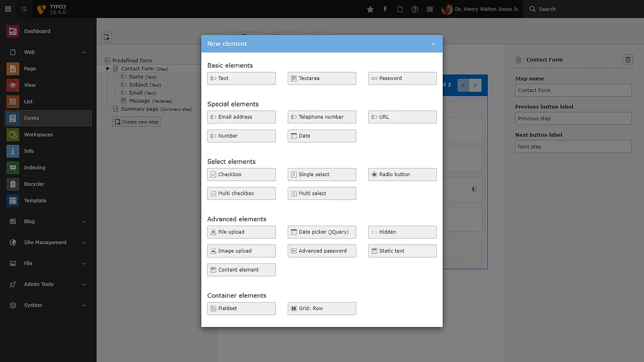Add a Multi checkbox element

241,194
